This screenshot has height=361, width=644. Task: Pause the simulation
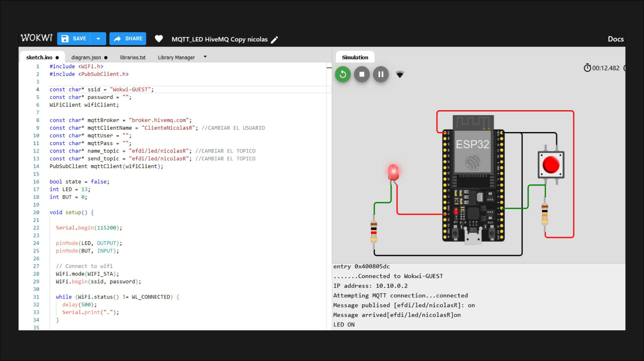pyautogui.click(x=381, y=74)
